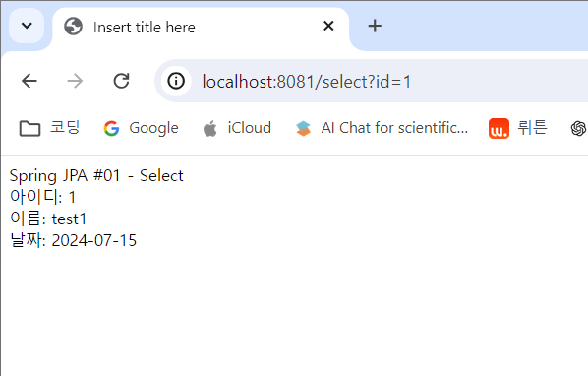Screen dimensions: 588x376
Task: Open the Google bookmark
Action: (x=141, y=128)
